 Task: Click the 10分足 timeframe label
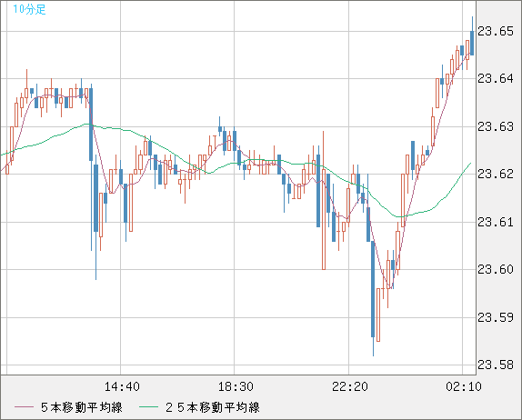coord(29,9)
